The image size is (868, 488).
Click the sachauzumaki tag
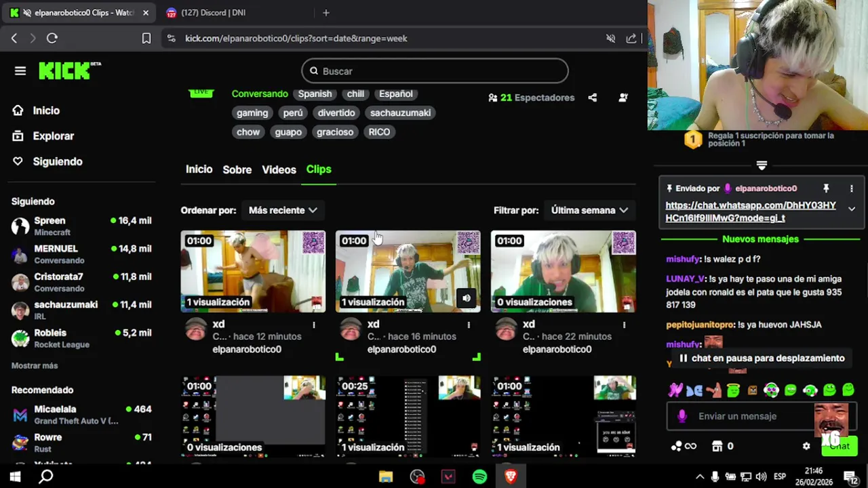click(x=400, y=113)
